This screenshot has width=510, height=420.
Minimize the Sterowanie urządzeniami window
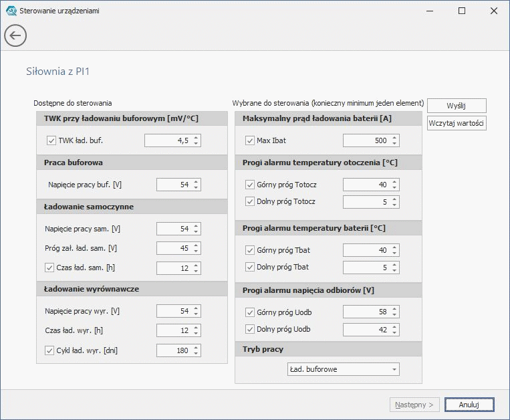coord(430,11)
